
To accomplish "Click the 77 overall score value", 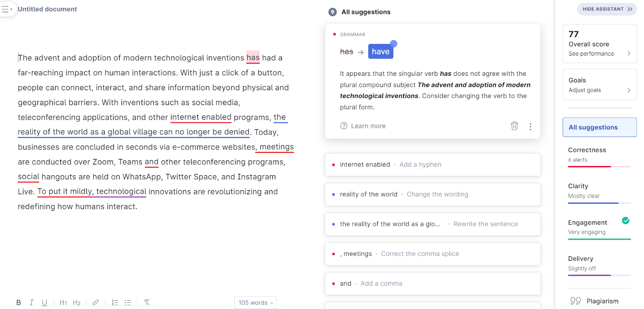I will coord(574,34).
